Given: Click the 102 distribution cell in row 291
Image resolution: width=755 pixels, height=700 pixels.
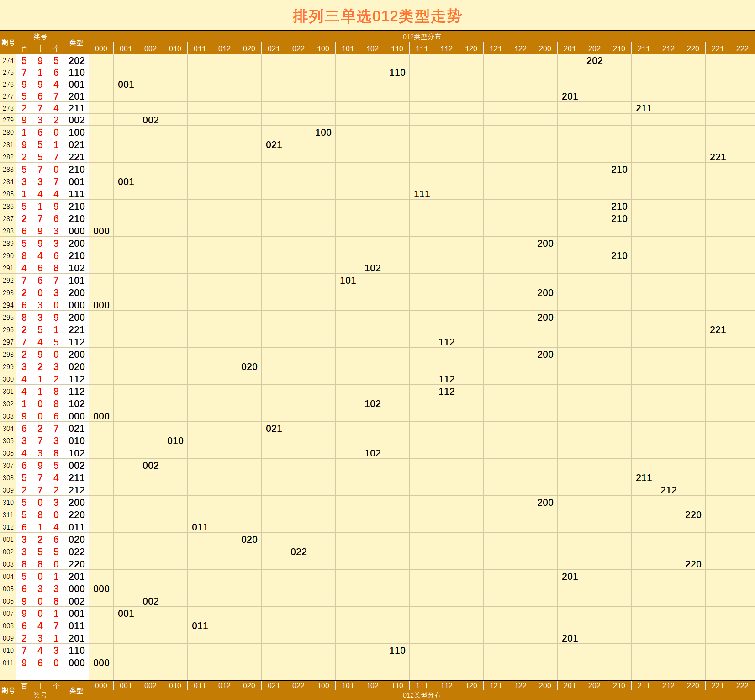Looking at the screenshot, I should 372,268.
